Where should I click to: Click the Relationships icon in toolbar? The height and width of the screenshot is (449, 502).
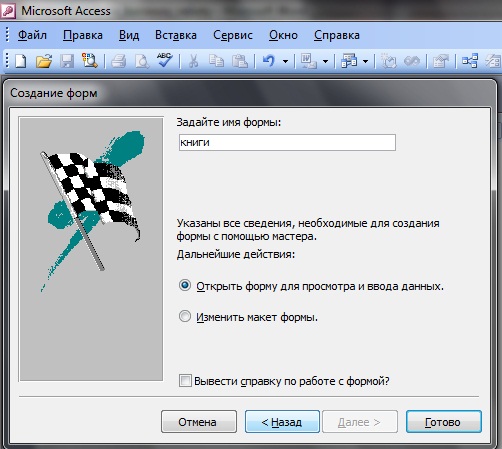click(x=470, y=61)
